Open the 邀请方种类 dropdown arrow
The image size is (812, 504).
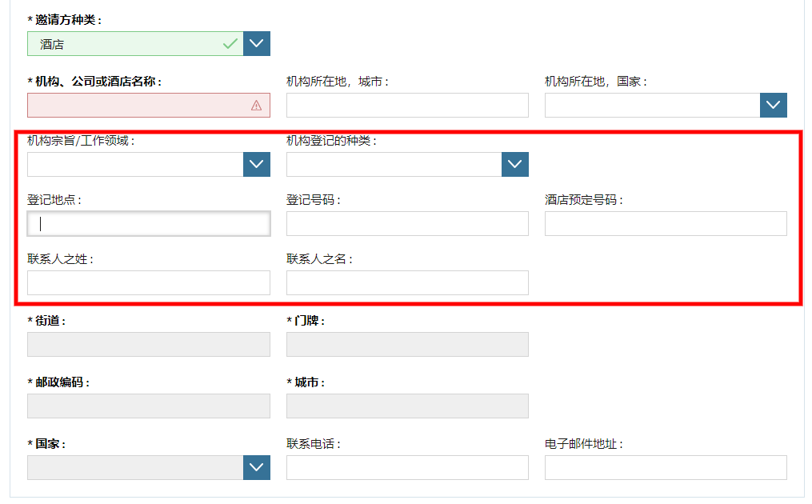click(256, 44)
